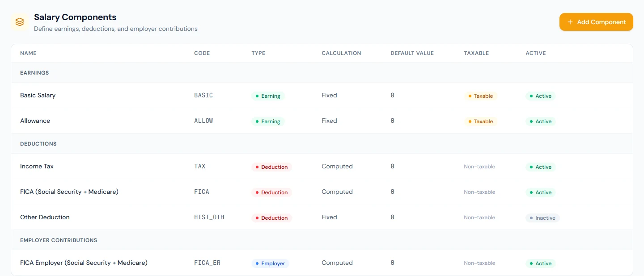This screenshot has width=644, height=276.
Task: Click the EARNINGS section label
Action: pos(34,73)
